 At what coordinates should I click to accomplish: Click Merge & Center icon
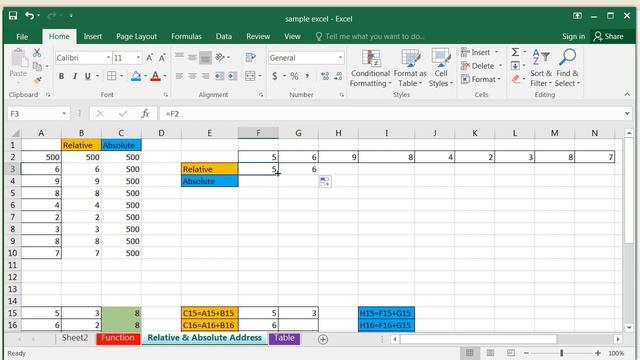(x=250, y=76)
